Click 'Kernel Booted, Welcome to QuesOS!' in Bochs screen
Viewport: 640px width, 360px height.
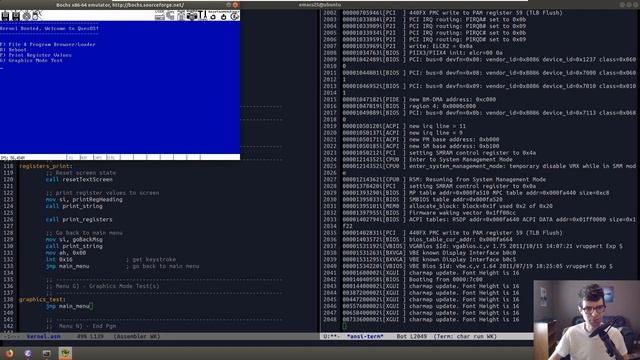tap(49, 29)
